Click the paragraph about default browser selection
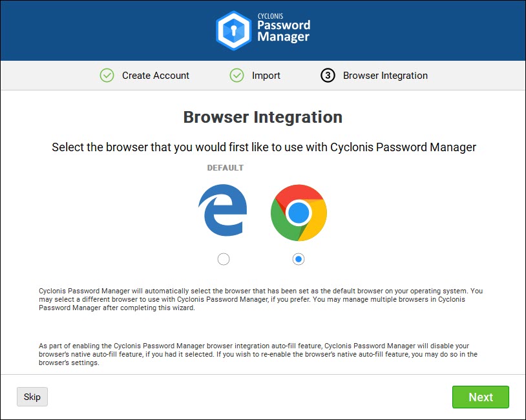Screen dimensions: 526x420 (x=260, y=299)
